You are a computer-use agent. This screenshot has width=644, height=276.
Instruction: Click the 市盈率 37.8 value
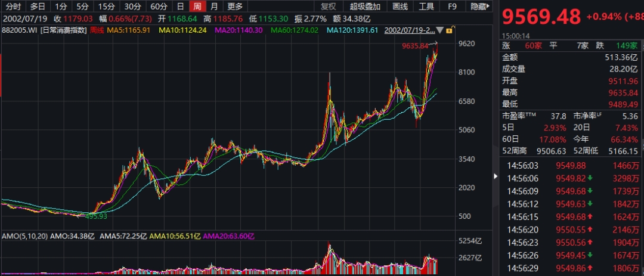click(x=560, y=116)
